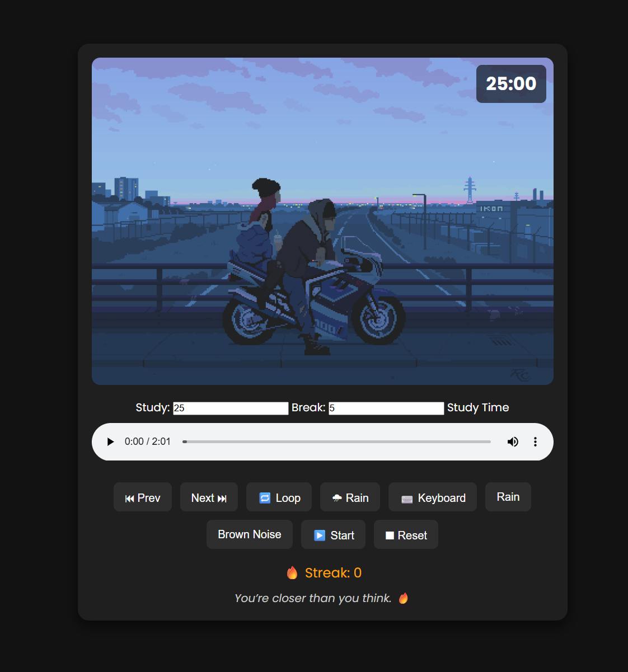Reset the timer
Screen dimensions: 628x672
point(406,535)
